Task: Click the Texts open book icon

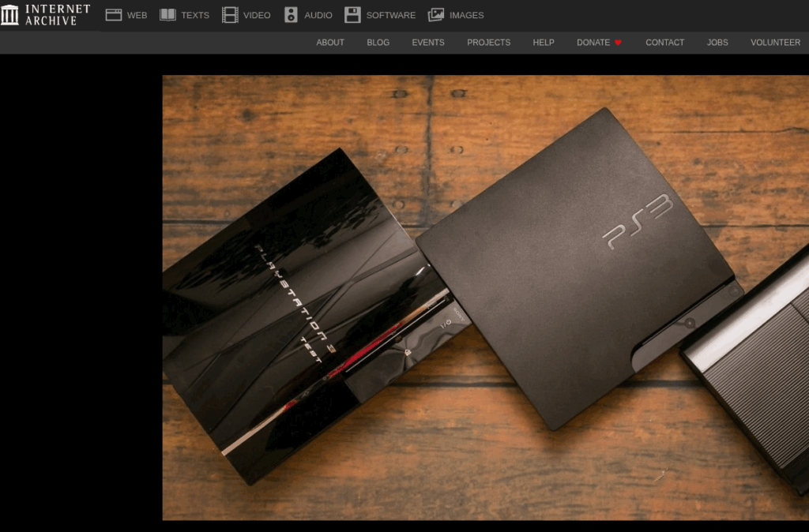Action: click(x=167, y=15)
